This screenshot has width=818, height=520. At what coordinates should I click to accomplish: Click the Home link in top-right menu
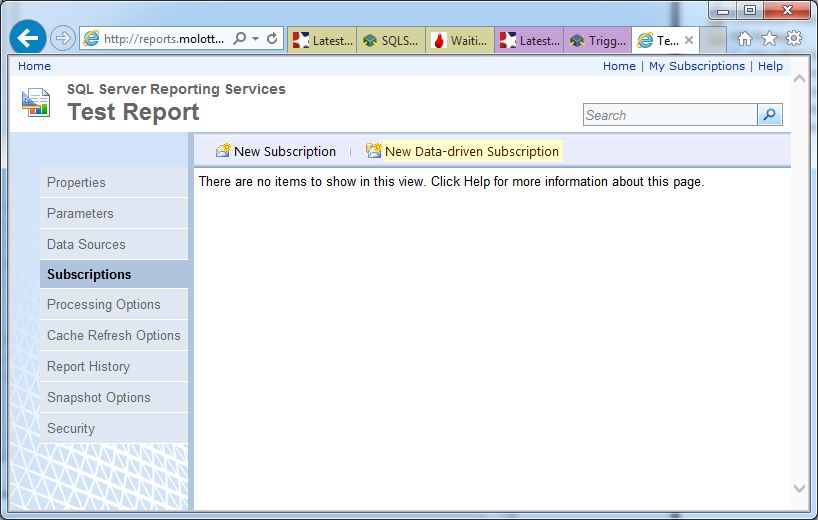[619, 66]
